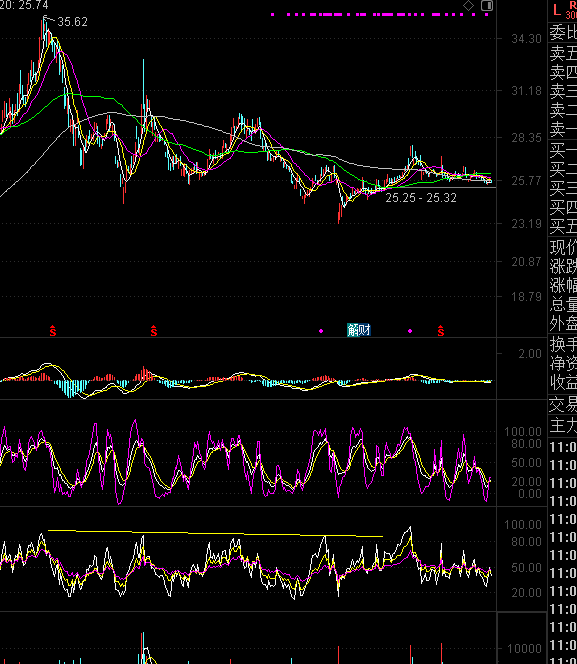
Task: Click the 10000 volume axis label
Action: 524,648
